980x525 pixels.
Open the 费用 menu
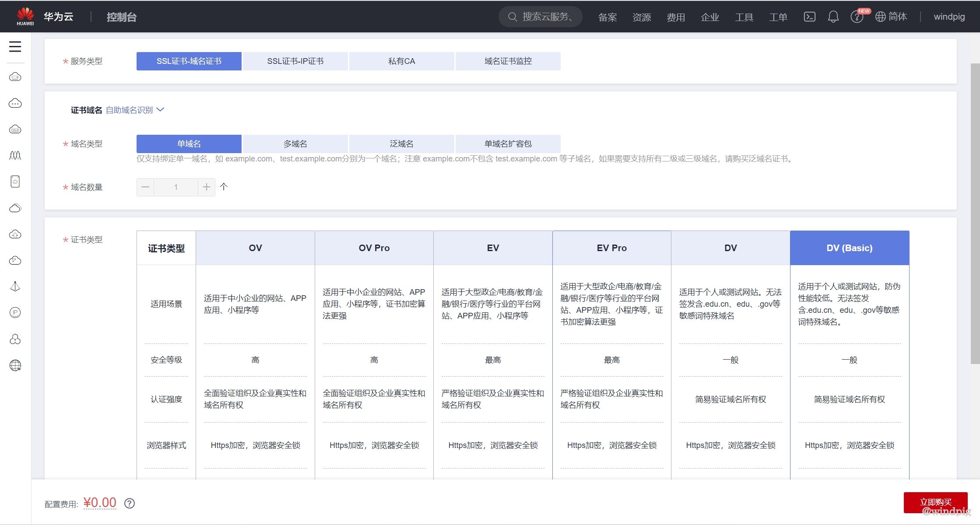point(676,17)
